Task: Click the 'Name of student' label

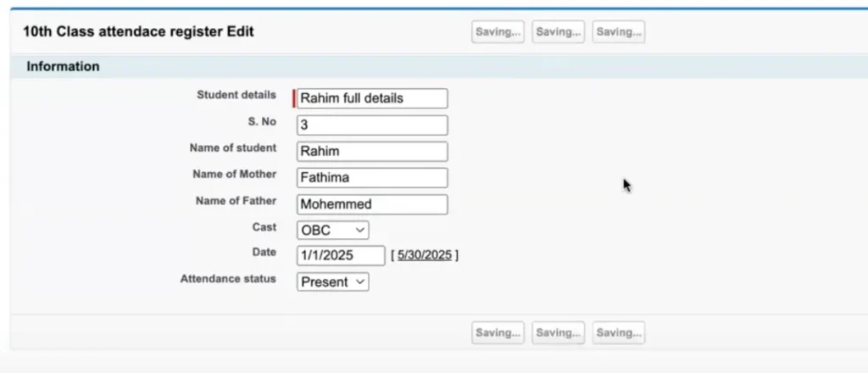Action: 232,148
